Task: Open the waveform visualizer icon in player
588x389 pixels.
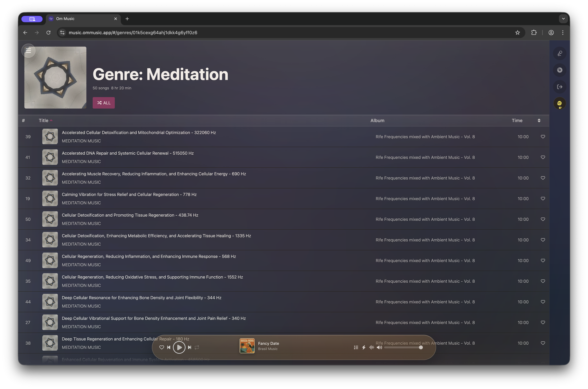Action: click(x=371, y=347)
